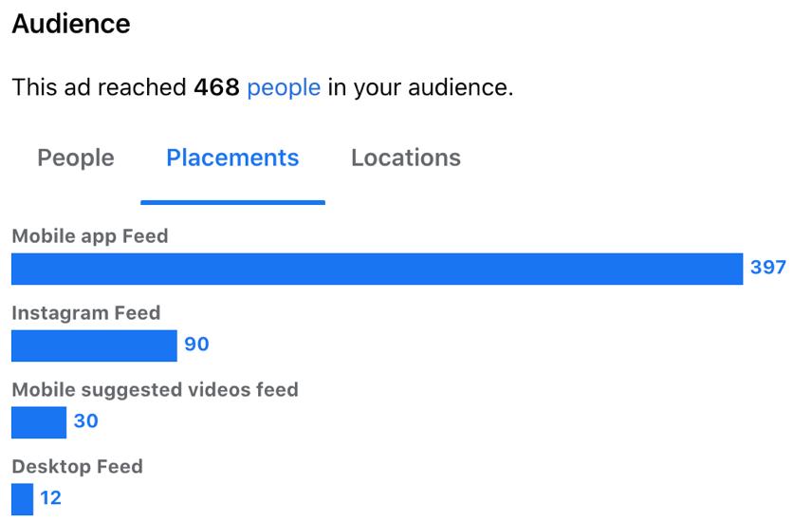
Task: Click the Desktop Feed bar
Action: point(22,499)
